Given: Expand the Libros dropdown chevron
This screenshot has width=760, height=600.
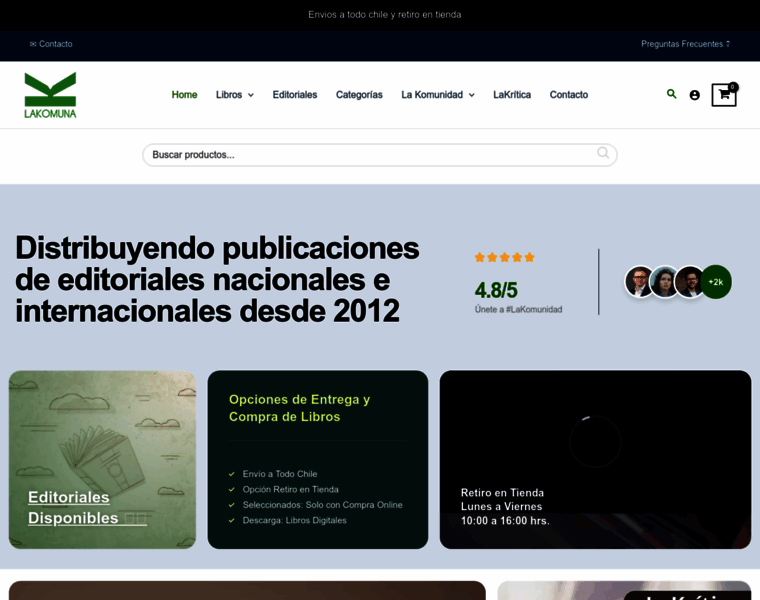Looking at the screenshot, I should pyautogui.click(x=251, y=95).
